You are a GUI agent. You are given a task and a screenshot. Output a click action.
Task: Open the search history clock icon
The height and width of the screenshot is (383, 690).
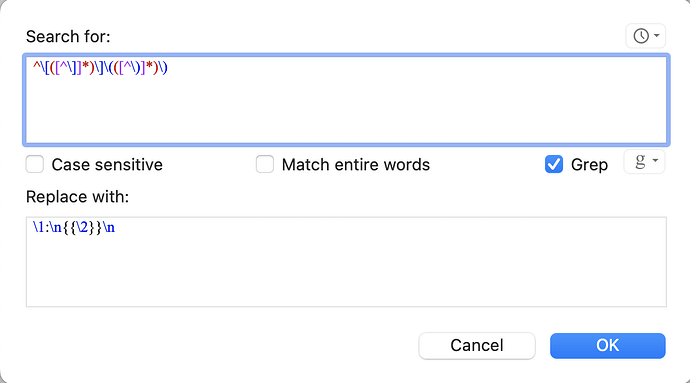click(641, 36)
